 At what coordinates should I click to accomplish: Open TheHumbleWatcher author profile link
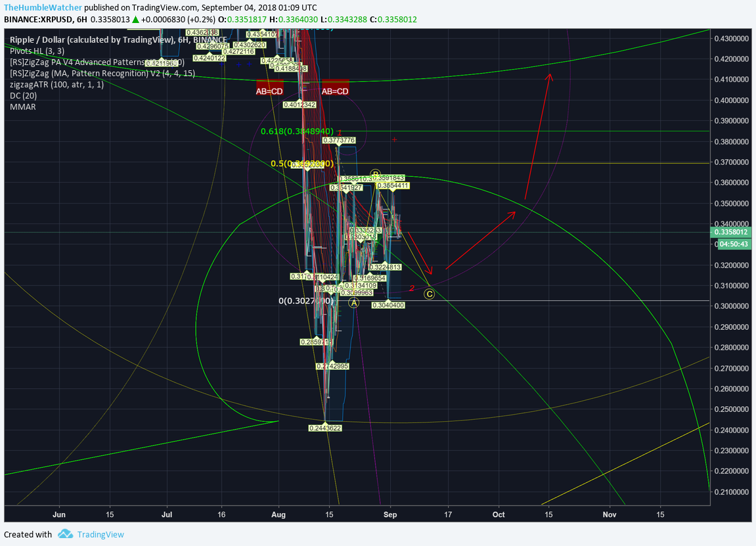[x=43, y=8]
